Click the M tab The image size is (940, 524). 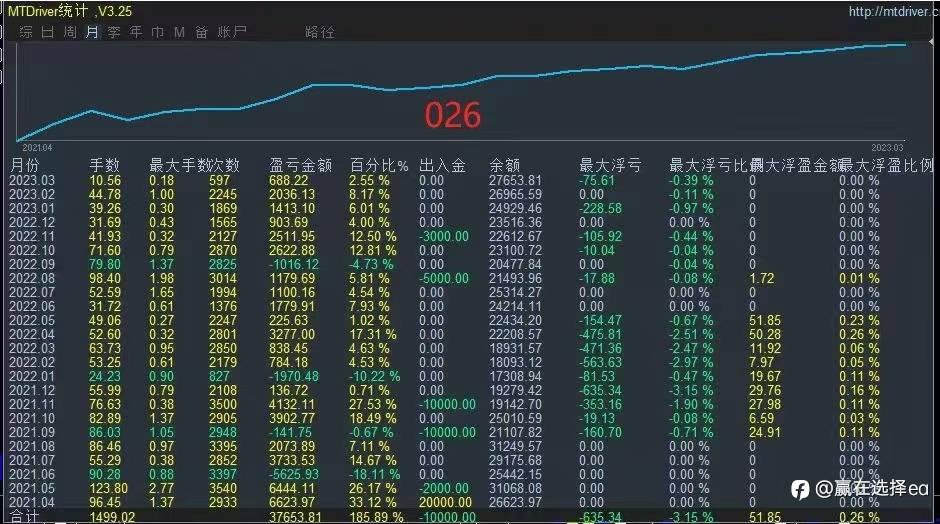[180, 32]
